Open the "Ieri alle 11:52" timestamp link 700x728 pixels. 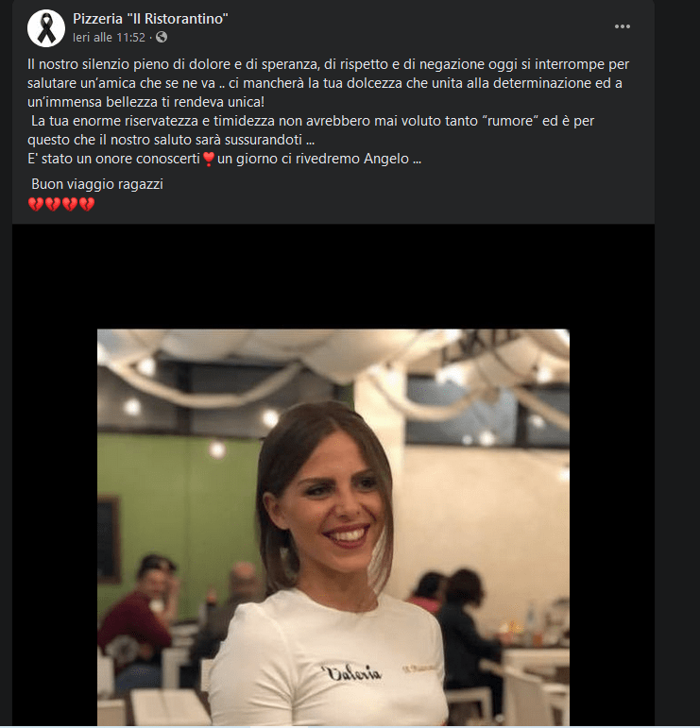(x=110, y=38)
